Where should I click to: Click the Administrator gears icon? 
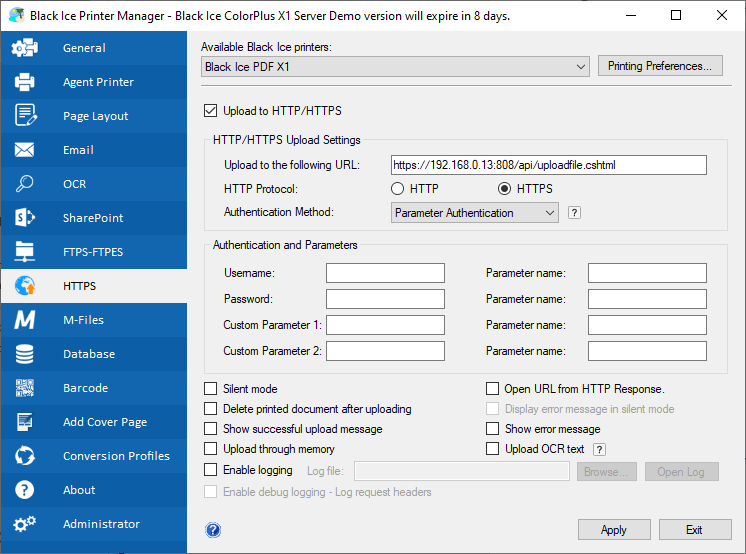tap(24, 524)
